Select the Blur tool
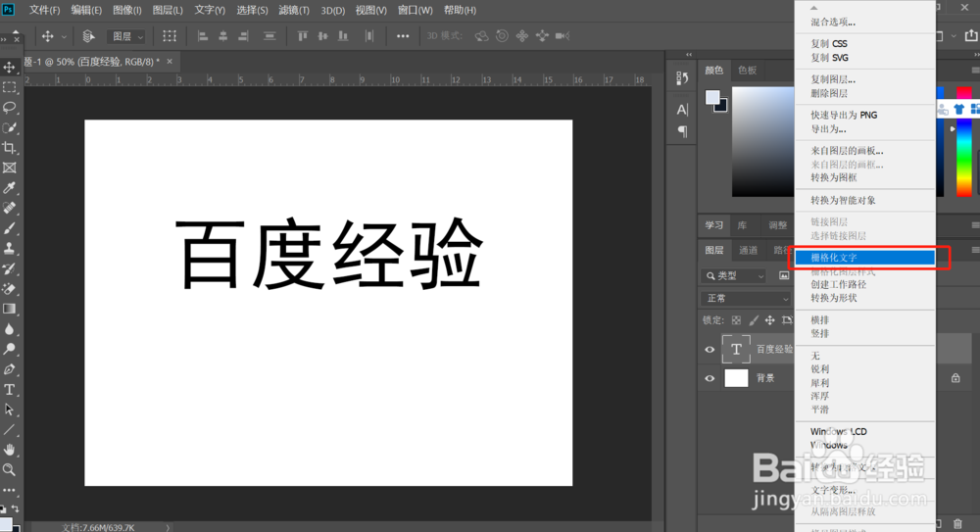Image resolution: width=980 pixels, height=532 pixels. (10, 329)
